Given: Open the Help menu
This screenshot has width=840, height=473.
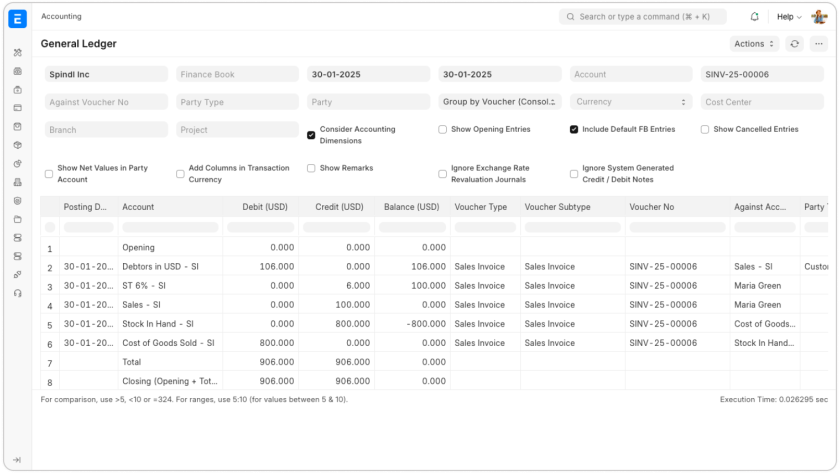Looking at the screenshot, I should coord(789,17).
